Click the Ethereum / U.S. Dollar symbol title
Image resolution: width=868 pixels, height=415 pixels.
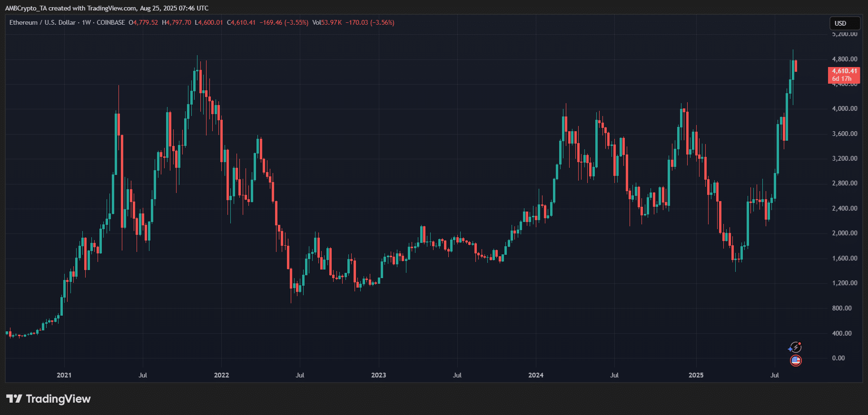click(x=42, y=22)
